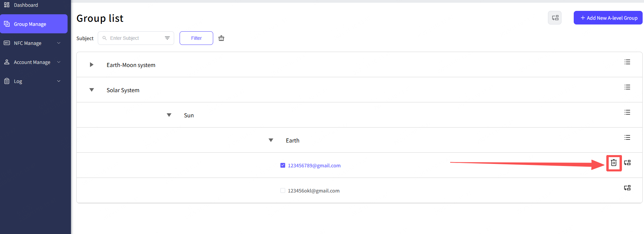The width and height of the screenshot is (644, 234).
Task: Collapse the Solar System group
Action: point(91,90)
